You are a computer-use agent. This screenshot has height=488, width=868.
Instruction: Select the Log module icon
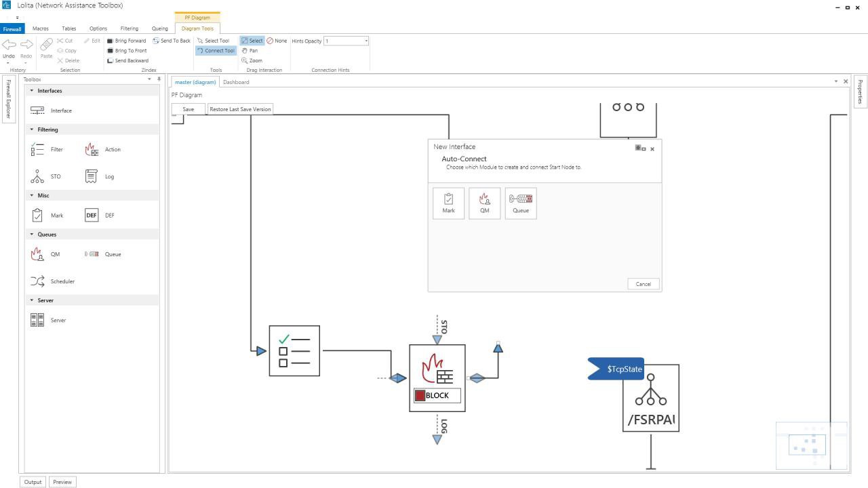[92, 176]
